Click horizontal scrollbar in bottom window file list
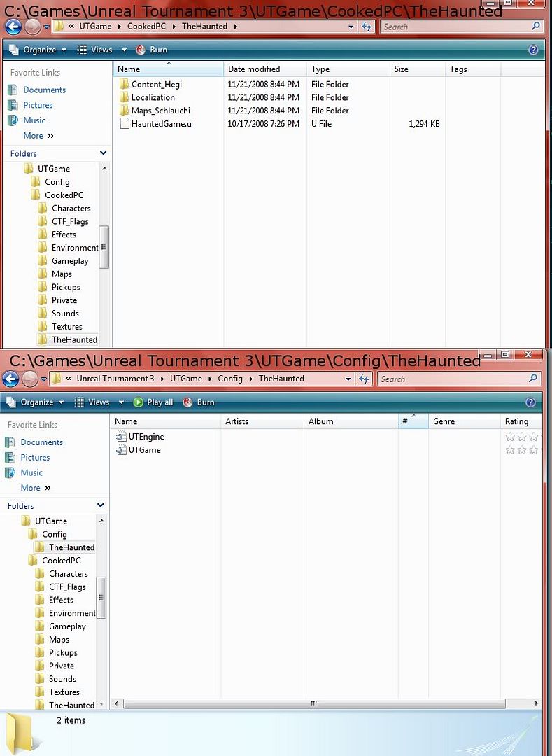 (314, 704)
